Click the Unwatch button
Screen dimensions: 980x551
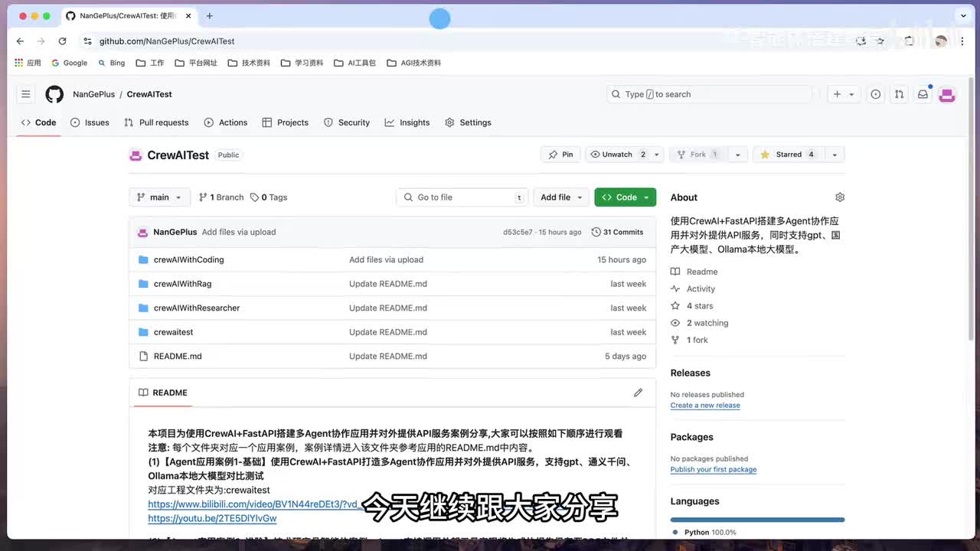coord(618,155)
